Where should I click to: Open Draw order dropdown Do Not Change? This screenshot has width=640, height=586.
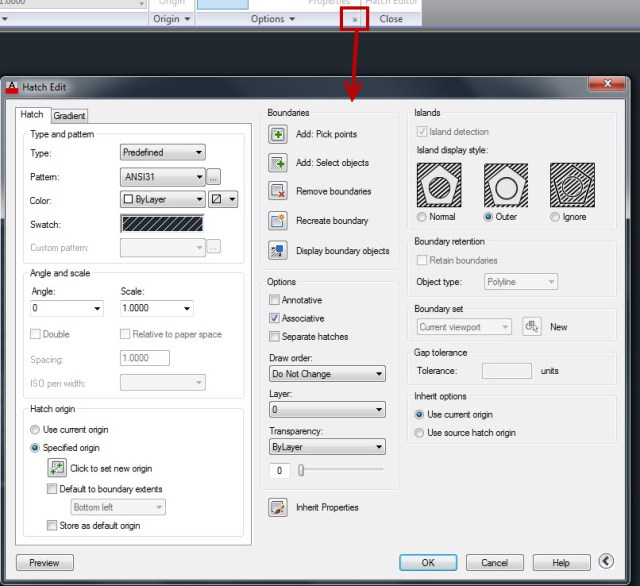click(x=327, y=374)
